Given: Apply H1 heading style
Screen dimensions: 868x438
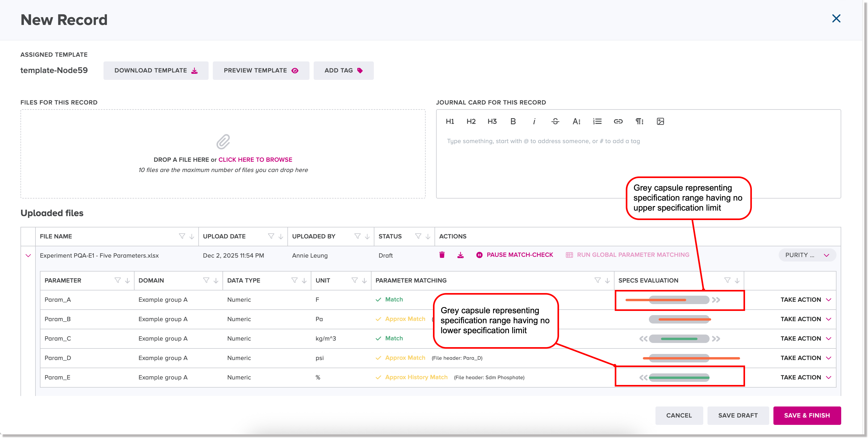Looking at the screenshot, I should click(x=450, y=121).
